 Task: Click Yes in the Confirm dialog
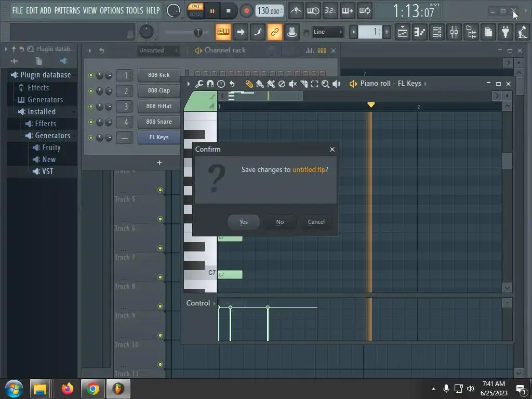point(243,222)
